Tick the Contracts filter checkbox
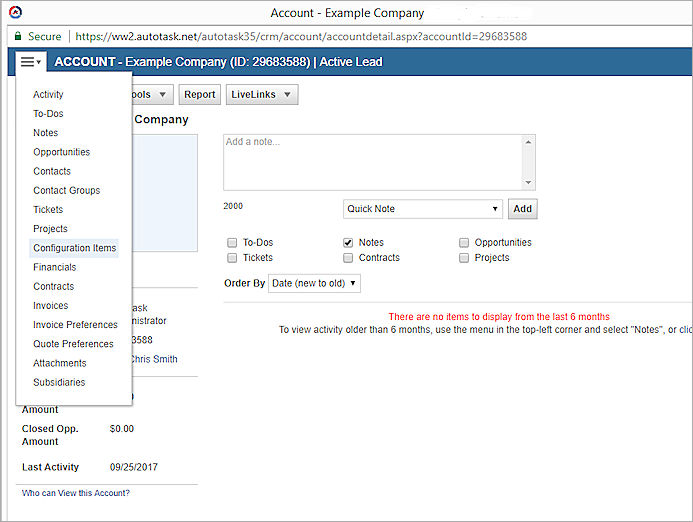This screenshot has width=693, height=522. pyautogui.click(x=348, y=258)
